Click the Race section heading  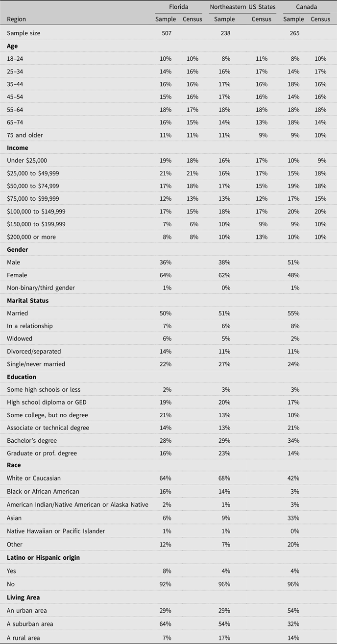[14, 465]
